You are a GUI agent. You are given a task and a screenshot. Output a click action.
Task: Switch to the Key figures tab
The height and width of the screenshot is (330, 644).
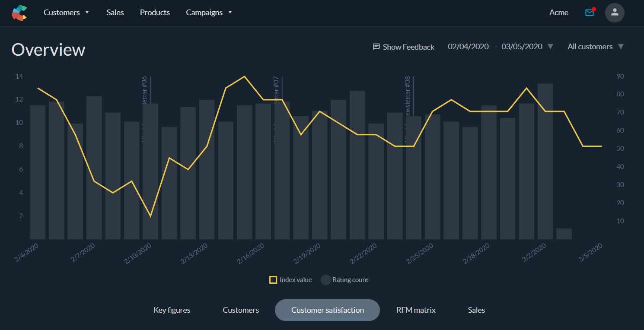click(172, 310)
